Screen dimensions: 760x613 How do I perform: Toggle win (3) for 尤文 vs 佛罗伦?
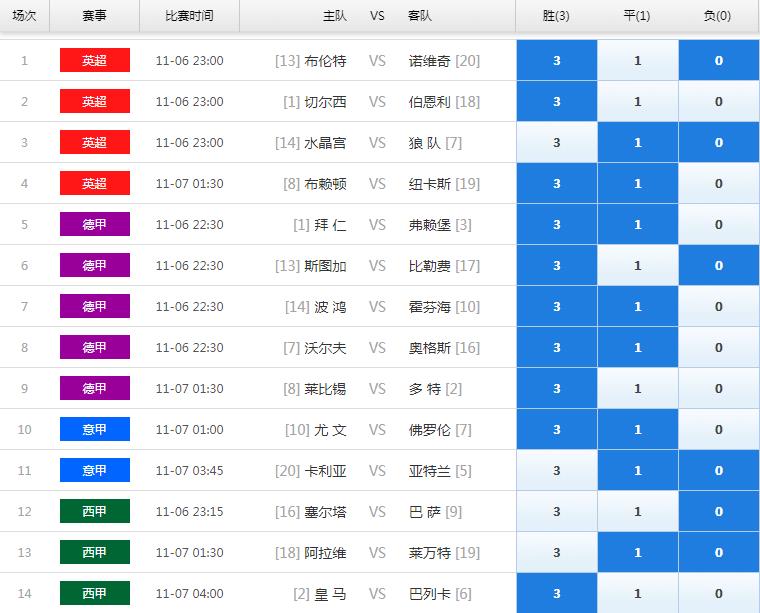click(557, 429)
